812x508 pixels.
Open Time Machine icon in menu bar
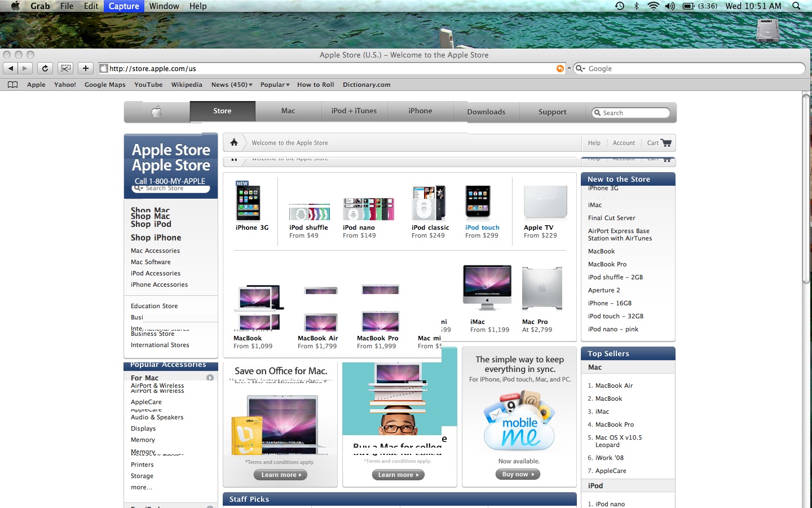(620, 6)
